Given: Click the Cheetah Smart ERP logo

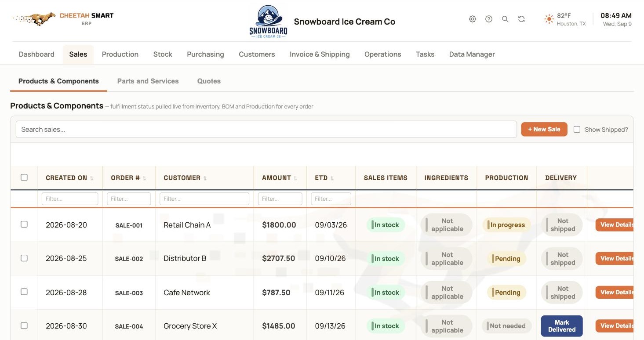Looking at the screenshot, I should pyautogui.click(x=64, y=18).
